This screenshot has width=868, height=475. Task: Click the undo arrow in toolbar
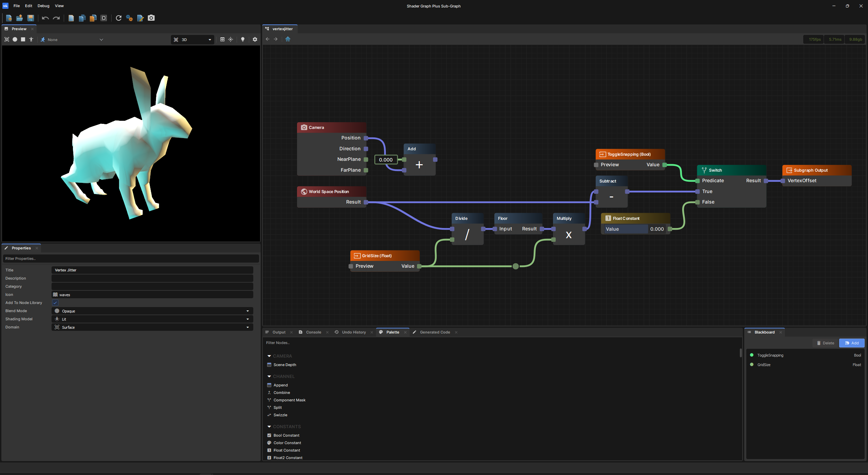point(45,18)
